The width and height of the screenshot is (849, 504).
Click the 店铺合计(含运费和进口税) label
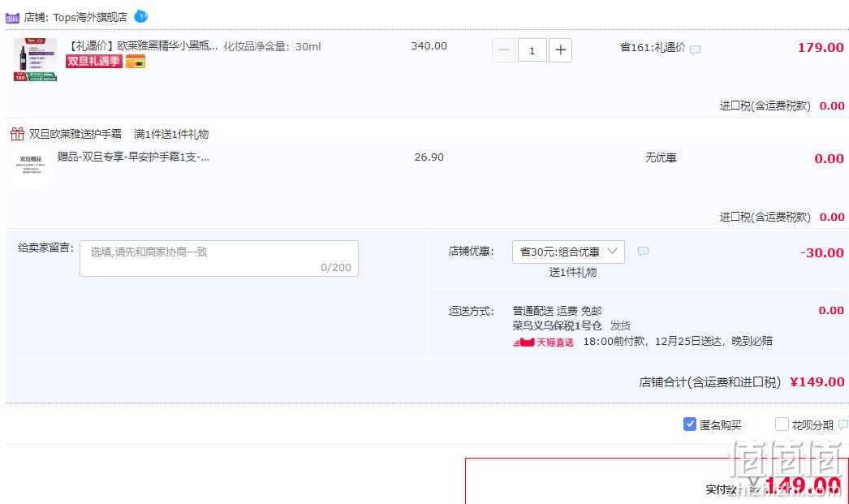click(x=710, y=382)
